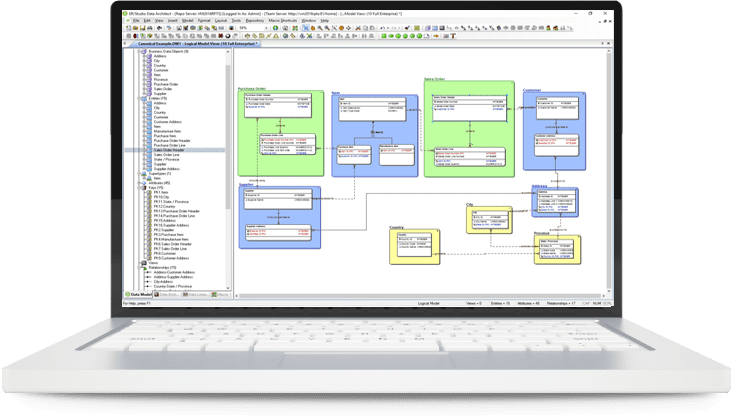731x419 pixels.
Task: Select PK13 Purchase Order Header key
Action: pyautogui.click(x=177, y=211)
